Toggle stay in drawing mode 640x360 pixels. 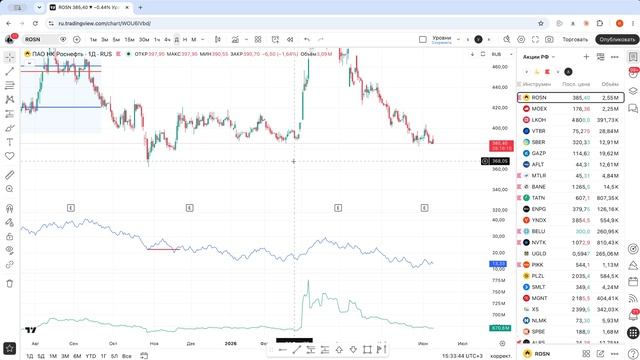[9, 222]
